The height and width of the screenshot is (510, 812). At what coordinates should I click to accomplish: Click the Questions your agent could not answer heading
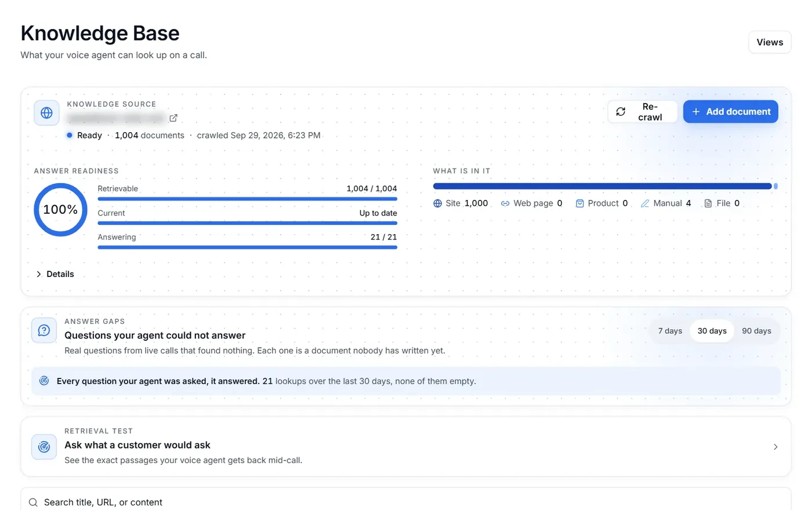pyautogui.click(x=155, y=336)
